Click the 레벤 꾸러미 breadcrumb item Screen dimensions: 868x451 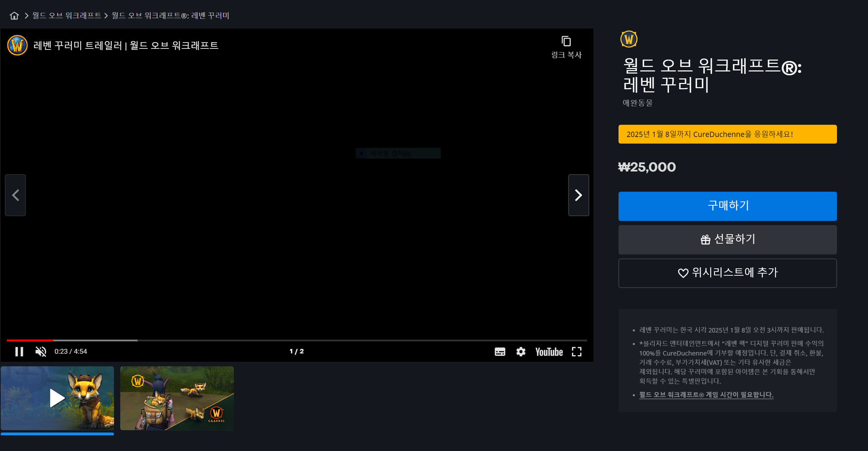[170, 16]
